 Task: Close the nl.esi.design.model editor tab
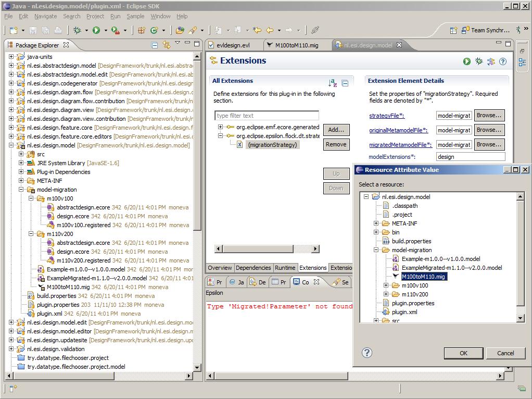(399, 45)
